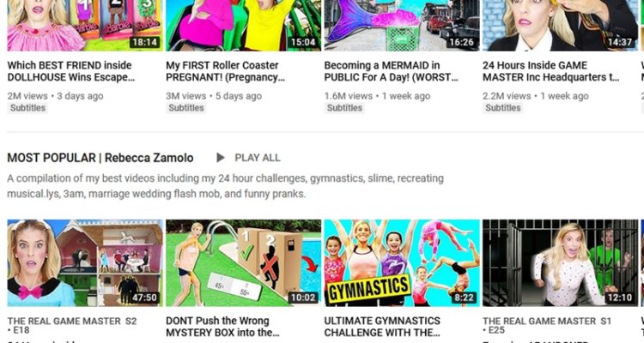Open the GYMNASTICS challenge thumbnail
The height and width of the screenshot is (343, 644).
pos(402,263)
